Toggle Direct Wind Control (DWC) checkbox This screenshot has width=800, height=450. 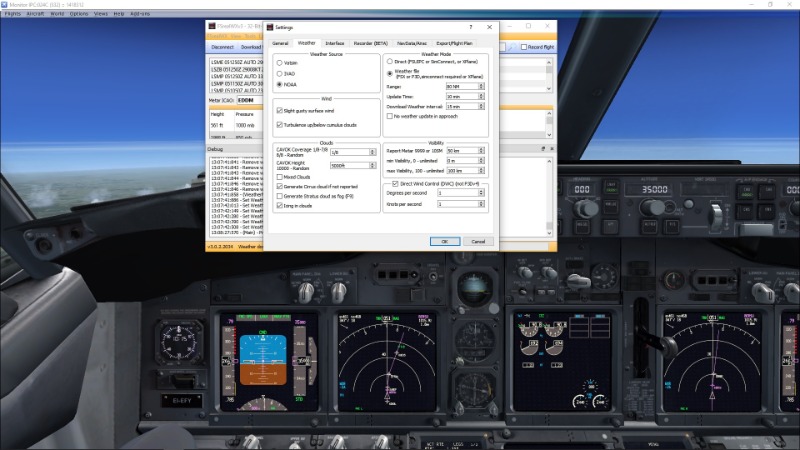click(x=395, y=184)
